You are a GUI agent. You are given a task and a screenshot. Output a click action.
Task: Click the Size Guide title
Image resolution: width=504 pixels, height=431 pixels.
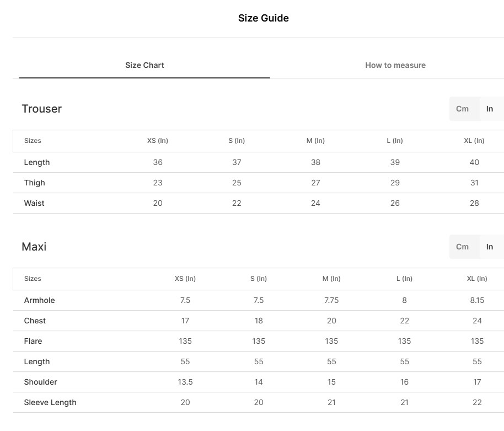[263, 18]
